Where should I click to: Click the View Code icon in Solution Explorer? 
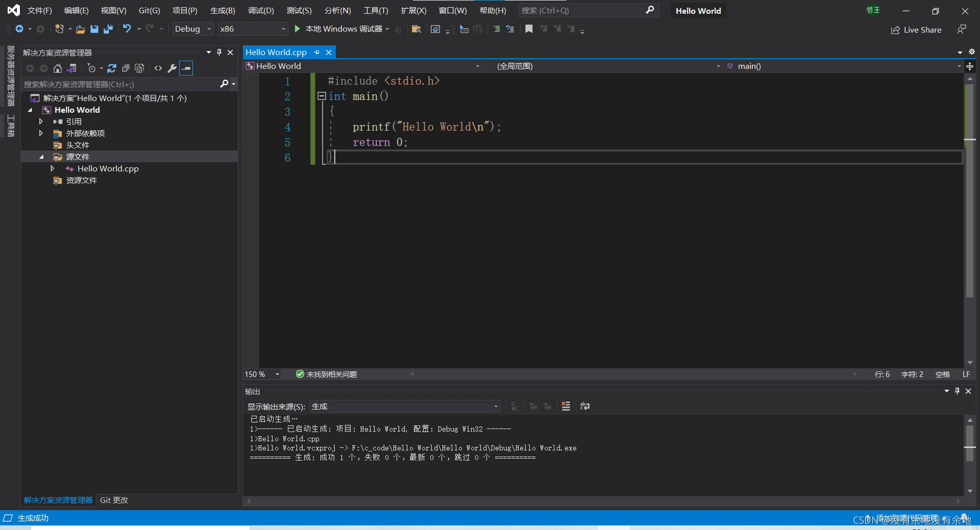coord(158,68)
